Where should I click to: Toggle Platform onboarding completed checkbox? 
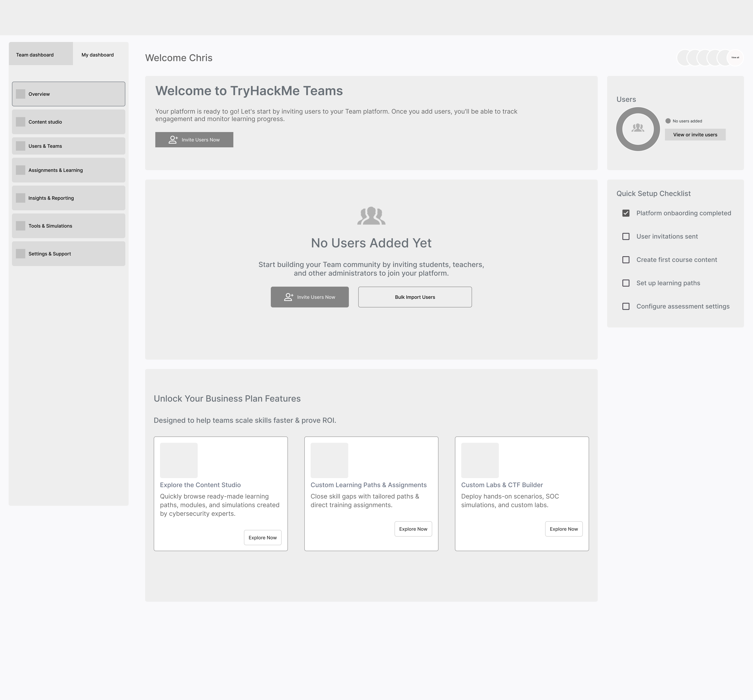(626, 213)
